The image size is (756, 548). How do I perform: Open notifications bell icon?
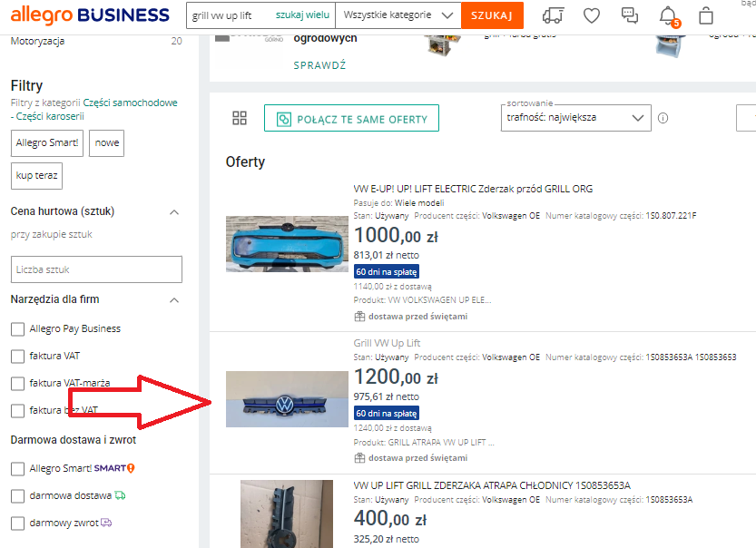(x=668, y=15)
